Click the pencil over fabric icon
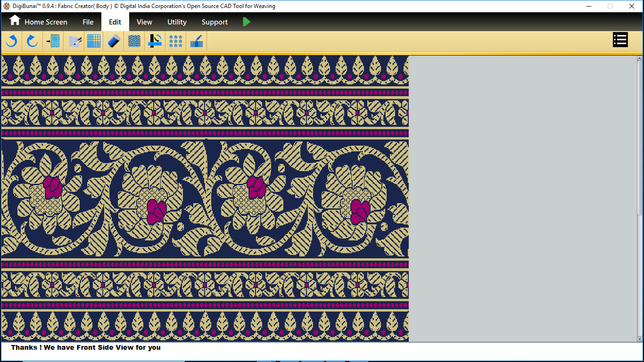 pyautogui.click(x=197, y=41)
